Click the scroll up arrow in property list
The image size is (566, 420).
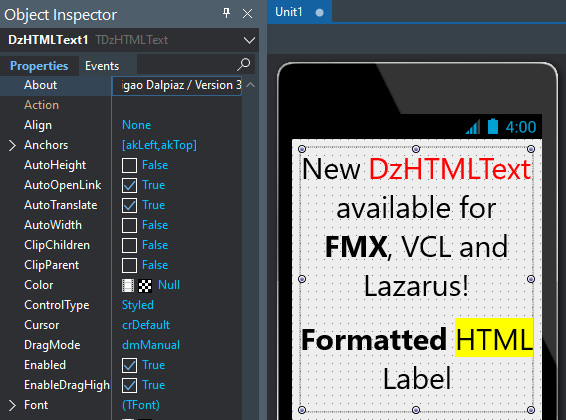coord(251,85)
